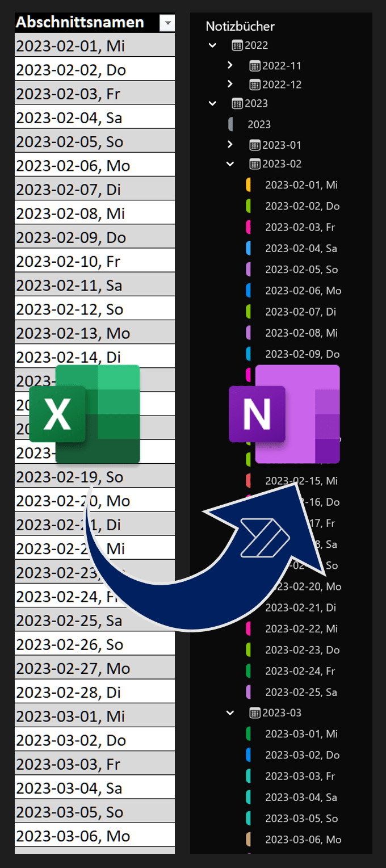Screen dimensions: 386x868
Task: Click the purple tab icon of OneNote 2023-02-08, Mi
Action: (x=248, y=333)
